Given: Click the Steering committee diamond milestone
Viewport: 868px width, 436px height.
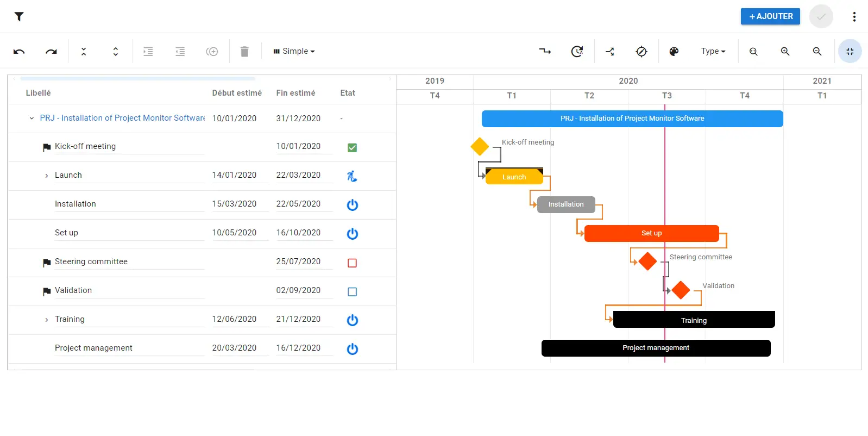Looking at the screenshot, I should pyautogui.click(x=647, y=261).
